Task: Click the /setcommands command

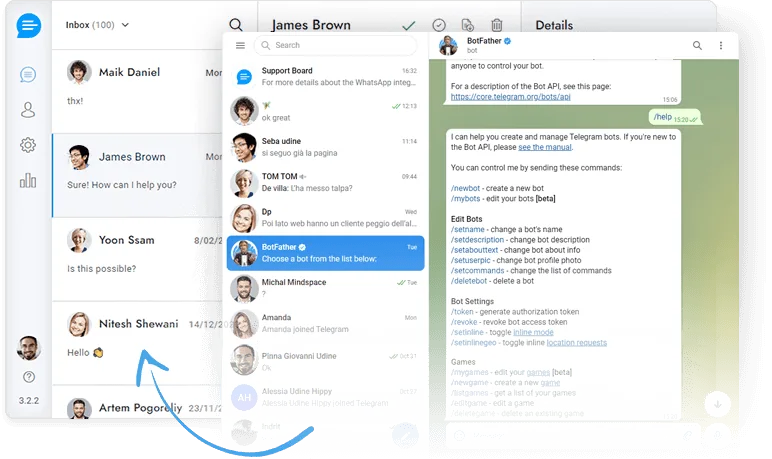Action: (478, 270)
